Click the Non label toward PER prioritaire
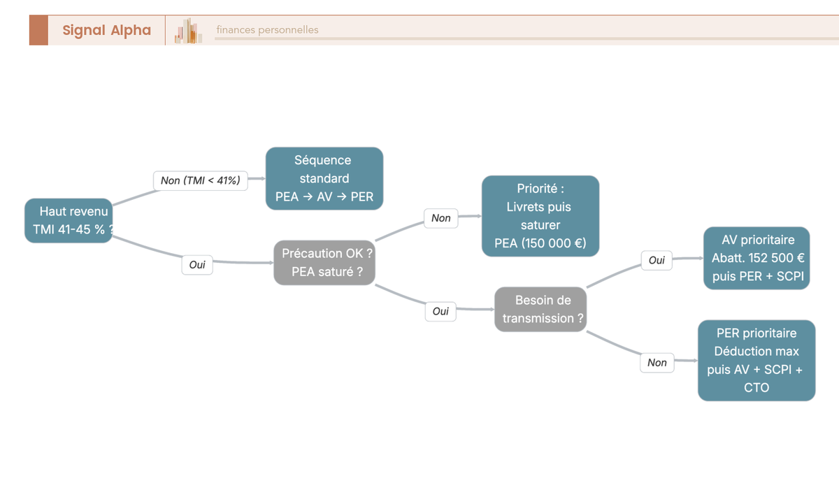 (x=657, y=363)
